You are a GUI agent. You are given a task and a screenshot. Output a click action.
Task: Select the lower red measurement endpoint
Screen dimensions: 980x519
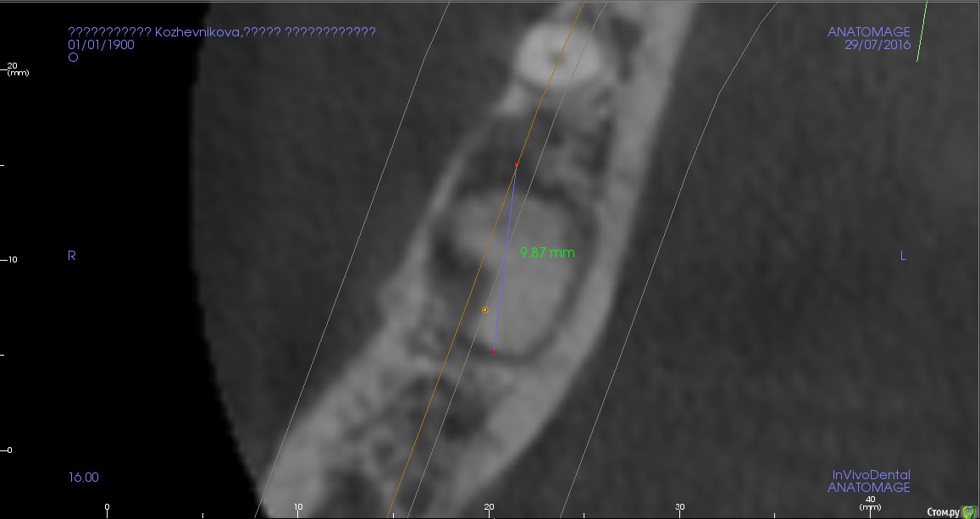[494, 351]
